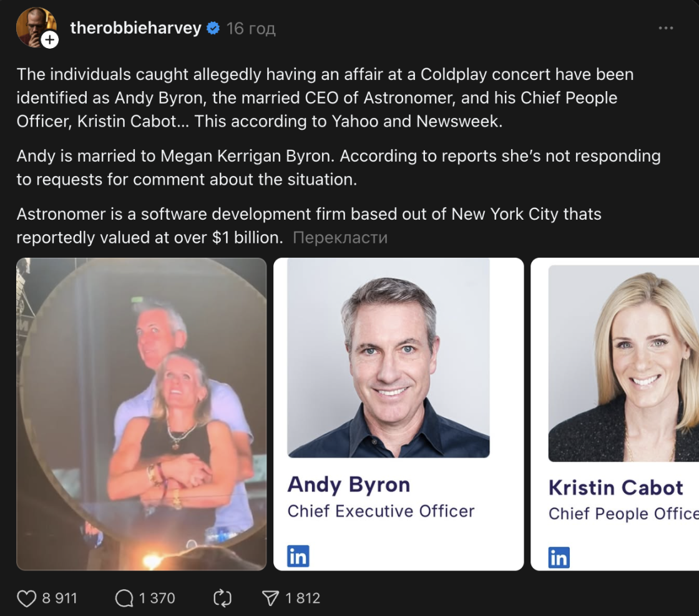699x616 pixels.
Task: Open LinkedIn icon under Andy Byron
Action: point(298,556)
